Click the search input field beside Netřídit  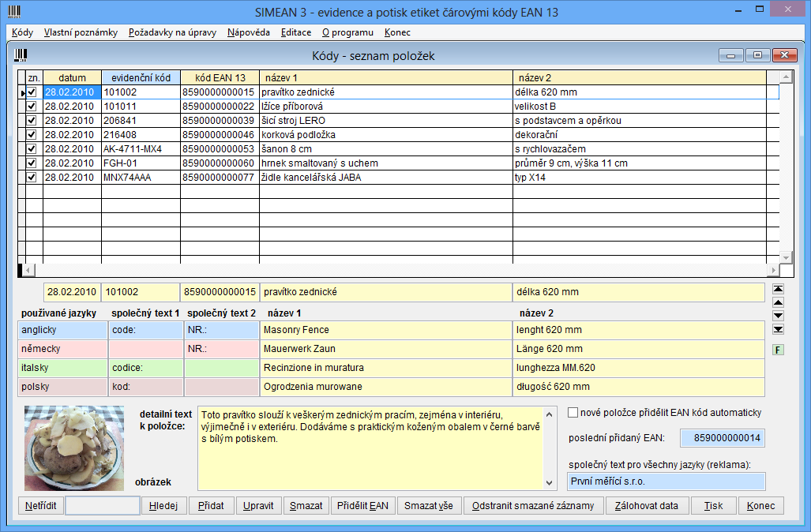(103, 506)
